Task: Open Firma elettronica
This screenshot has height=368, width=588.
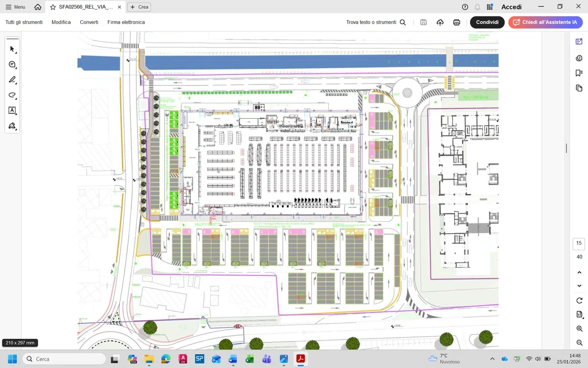Action: click(126, 22)
